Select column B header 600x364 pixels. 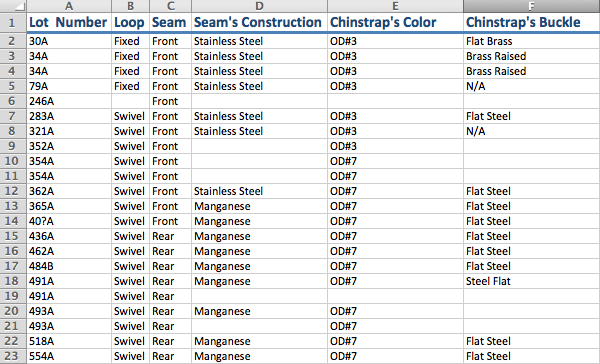point(130,6)
